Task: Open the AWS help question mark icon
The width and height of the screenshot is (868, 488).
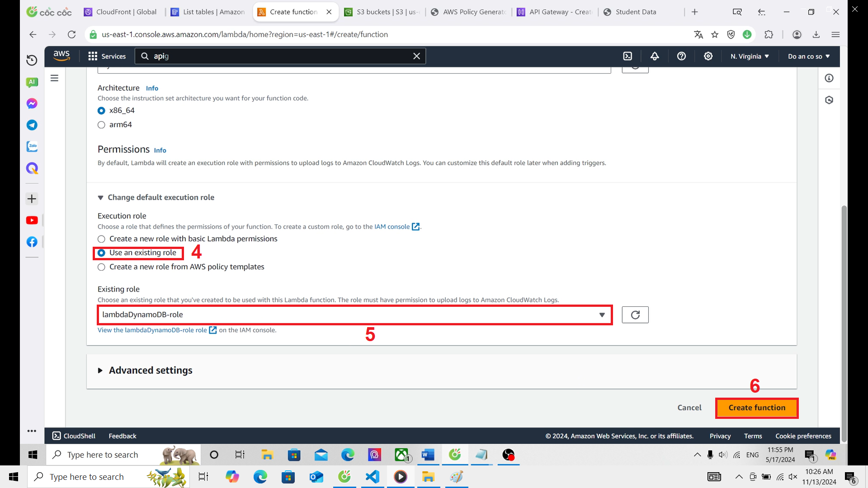Action: coord(681,56)
